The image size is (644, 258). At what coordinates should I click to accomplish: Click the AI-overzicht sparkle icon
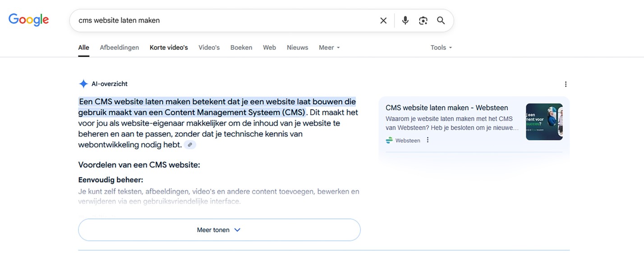pyautogui.click(x=83, y=84)
